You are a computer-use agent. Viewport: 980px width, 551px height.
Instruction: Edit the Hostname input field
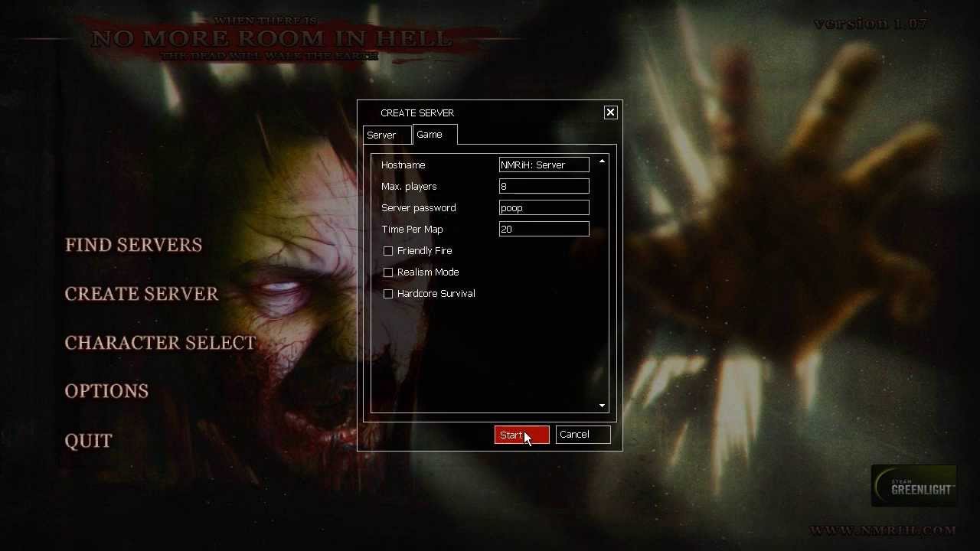pyautogui.click(x=544, y=165)
